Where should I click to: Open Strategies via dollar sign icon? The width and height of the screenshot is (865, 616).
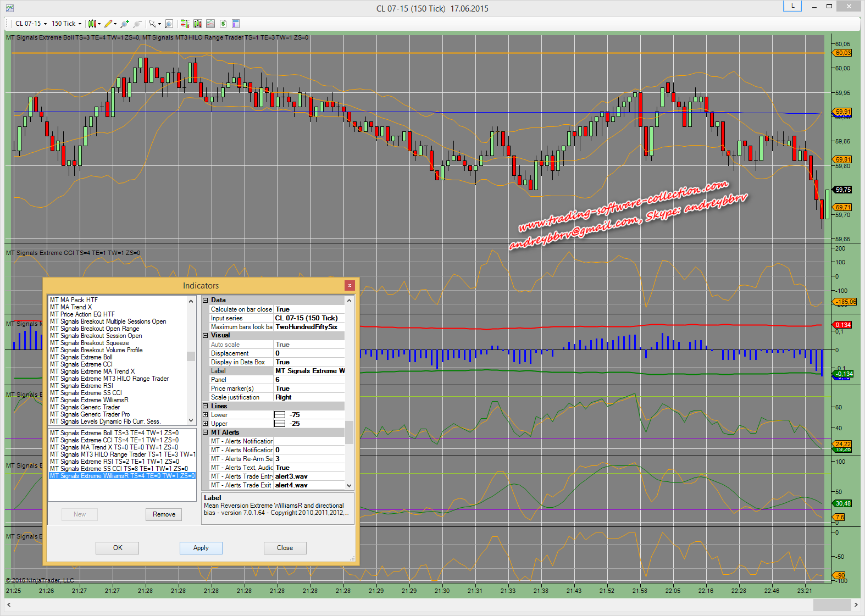(223, 24)
